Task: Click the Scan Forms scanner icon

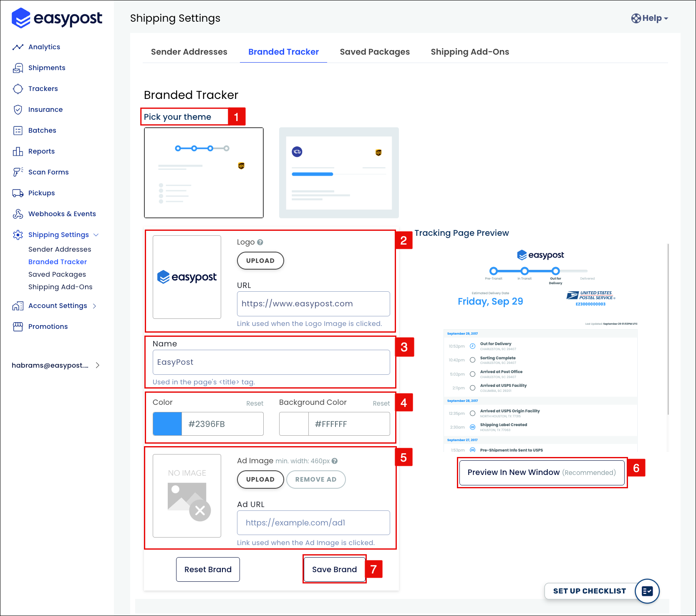Action: [x=18, y=172]
